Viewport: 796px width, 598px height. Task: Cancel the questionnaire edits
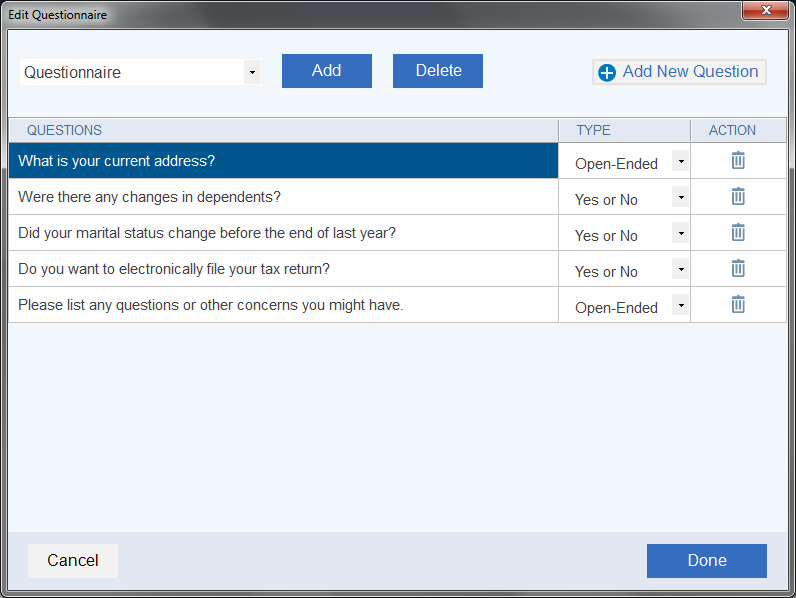tap(73, 560)
